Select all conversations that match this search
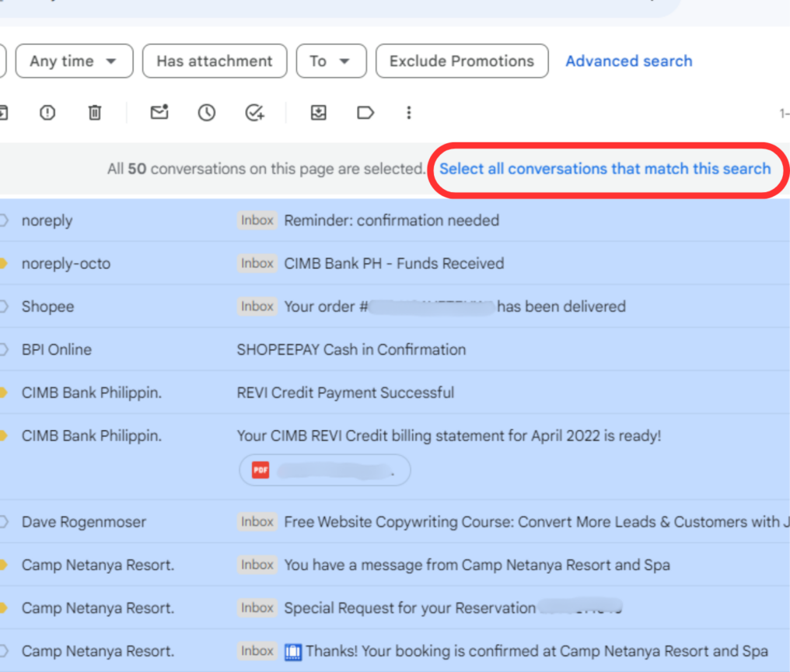This screenshot has height=672, width=790. click(x=605, y=169)
